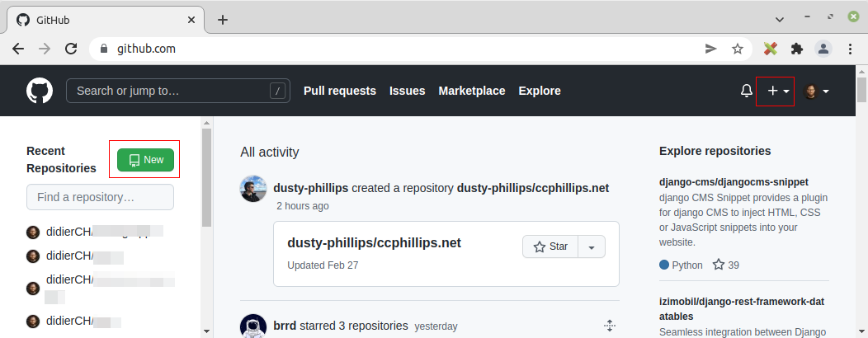Open Chrome three-dot menu
Screen dimensions: 868x338
tap(851, 49)
